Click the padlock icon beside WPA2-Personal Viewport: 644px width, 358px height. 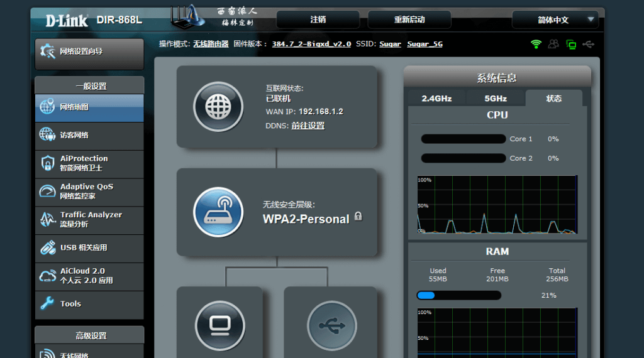tap(358, 216)
